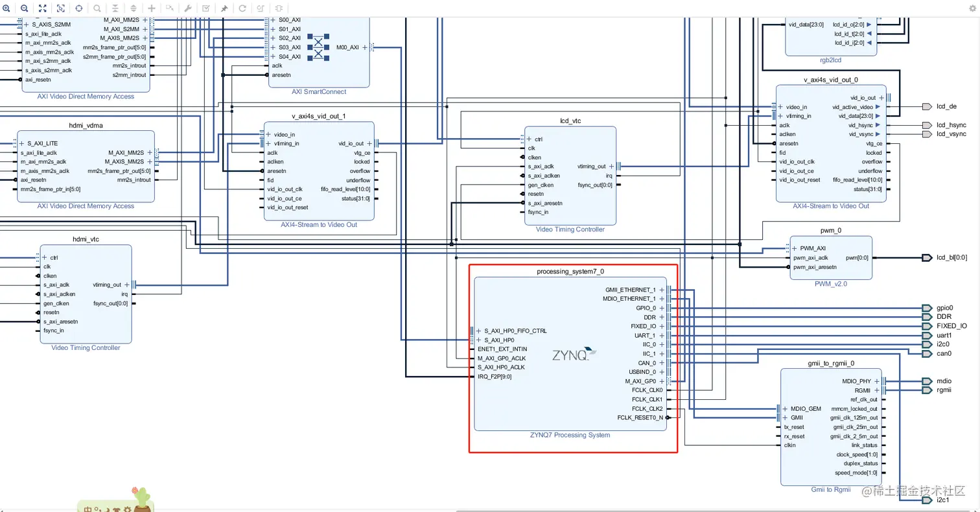The height and width of the screenshot is (512, 980).
Task: Expand S_AXI_HP0 on processing_system7_0
Action: point(479,340)
